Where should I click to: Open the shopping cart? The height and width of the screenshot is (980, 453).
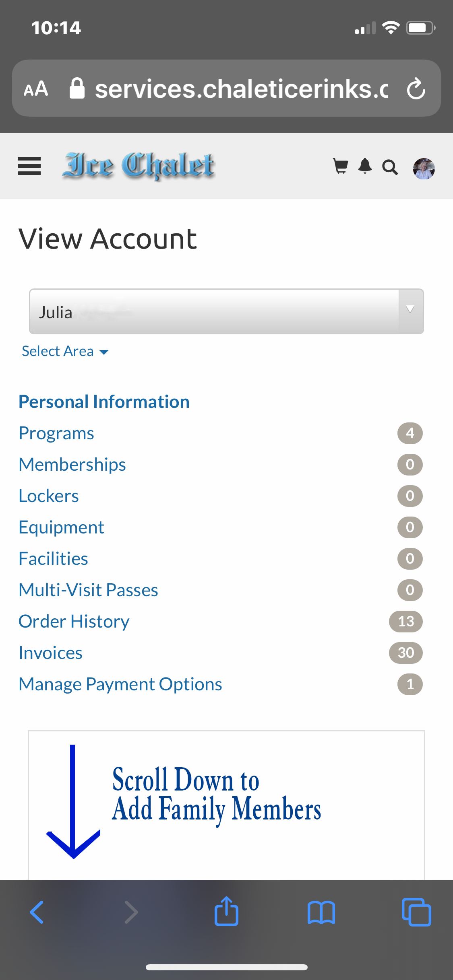[341, 166]
